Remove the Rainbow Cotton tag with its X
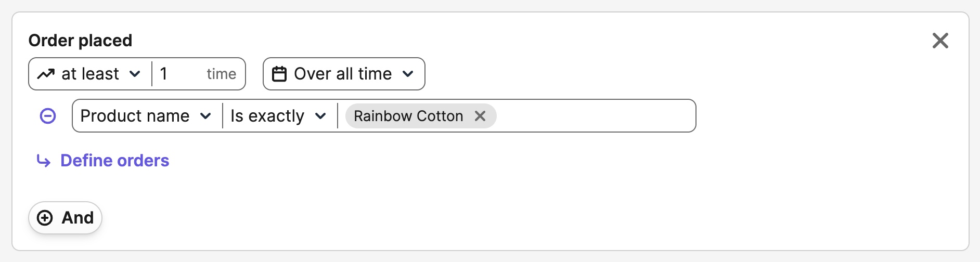980x262 pixels. click(480, 116)
